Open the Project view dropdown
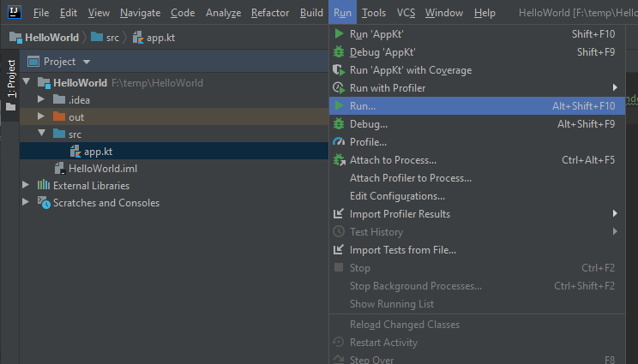Screen dimensions: 638x364 click(x=87, y=63)
